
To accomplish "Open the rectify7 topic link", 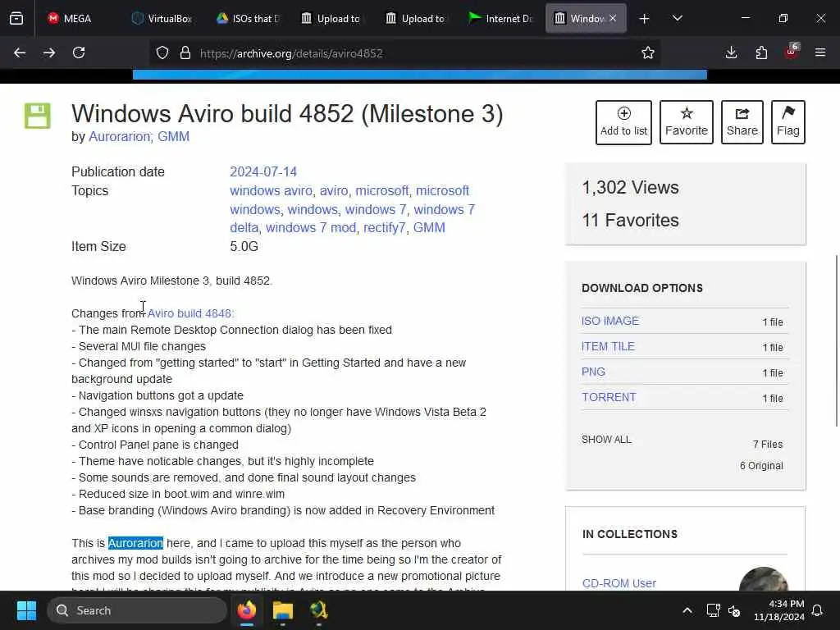I will 384,228.
